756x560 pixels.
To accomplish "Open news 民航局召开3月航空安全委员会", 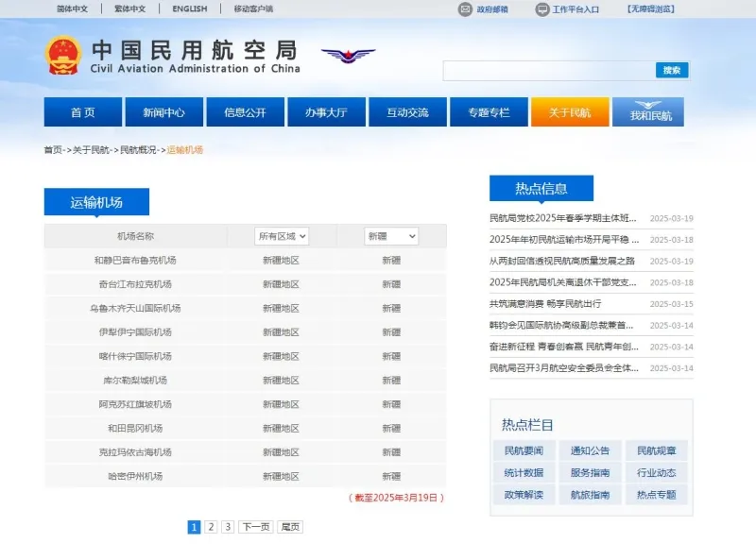I will tap(563, 368).
